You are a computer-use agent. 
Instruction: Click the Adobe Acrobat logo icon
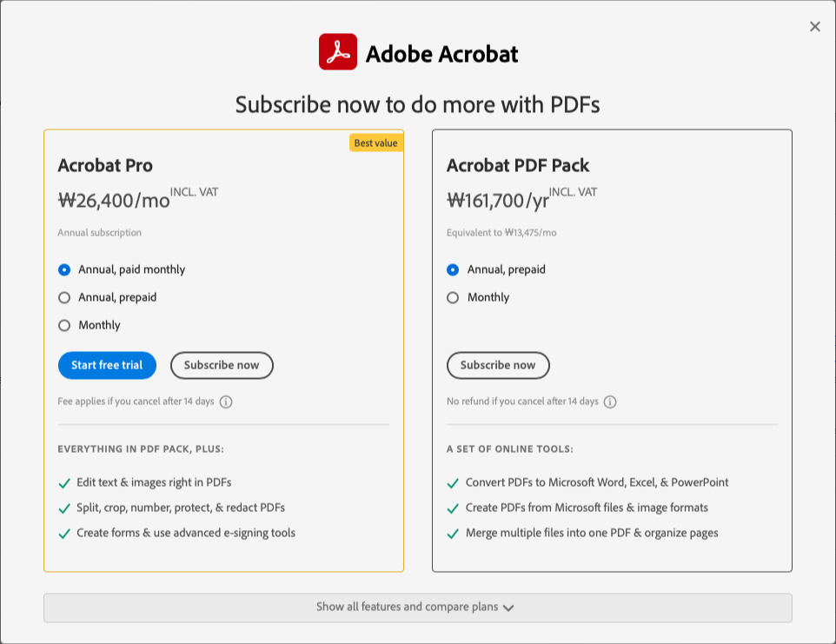pyautogui.click(x=338, y=52)
